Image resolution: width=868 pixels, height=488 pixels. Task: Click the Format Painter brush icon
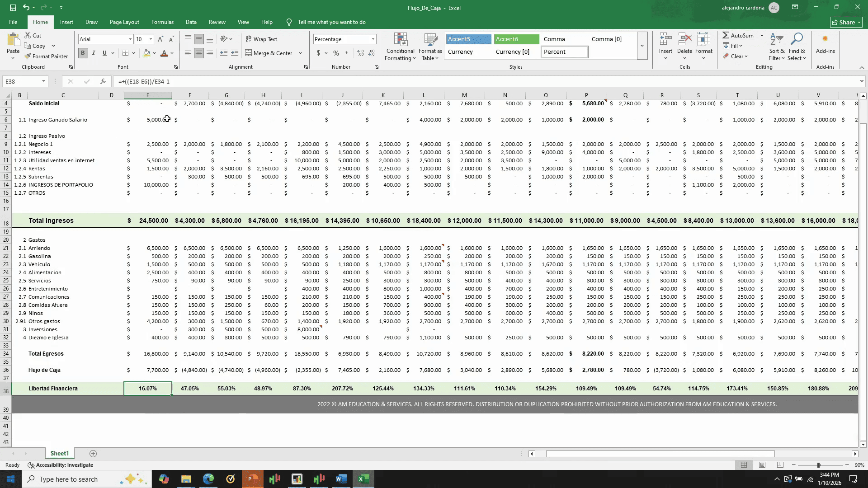click(28, 56)
